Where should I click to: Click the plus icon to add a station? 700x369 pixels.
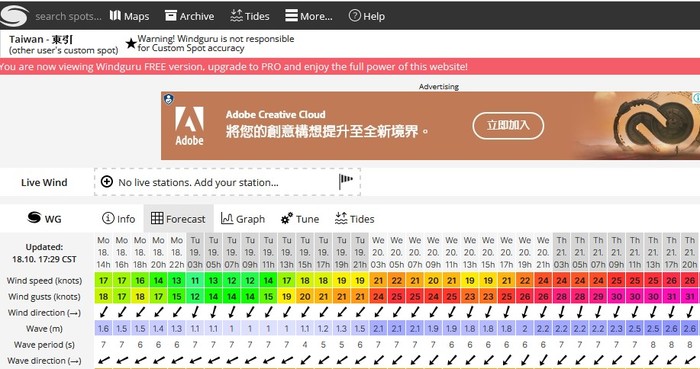click(x=107, y=182)
